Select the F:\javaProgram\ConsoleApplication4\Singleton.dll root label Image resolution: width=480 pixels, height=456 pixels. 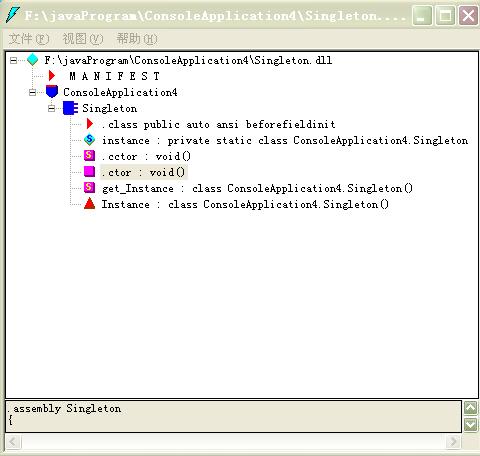188,60
